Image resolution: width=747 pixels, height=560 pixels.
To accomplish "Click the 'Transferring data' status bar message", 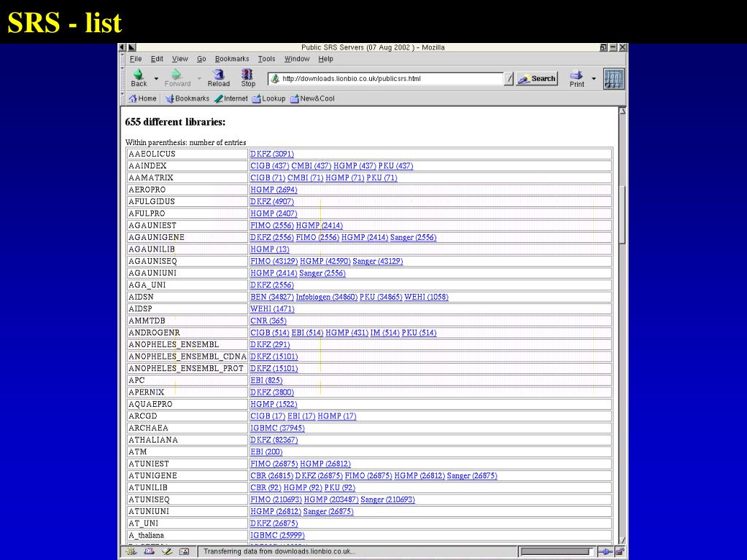I will point(279,551).
